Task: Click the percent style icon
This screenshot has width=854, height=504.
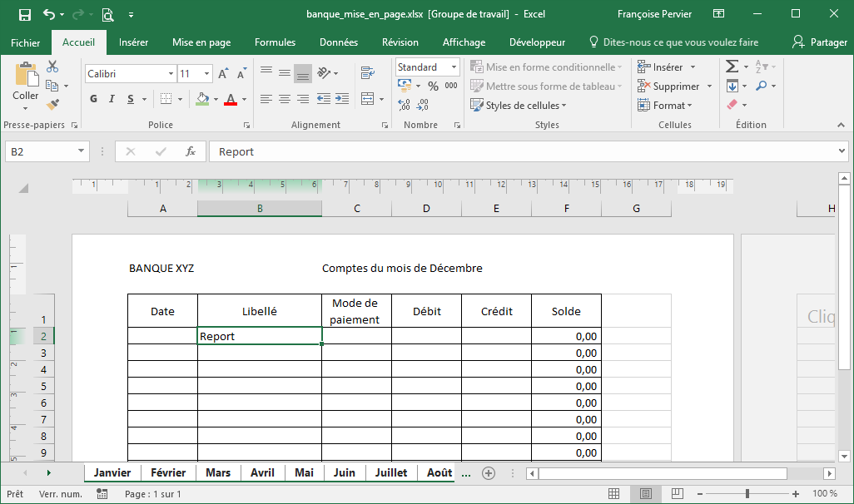Action: click(433, 86)
